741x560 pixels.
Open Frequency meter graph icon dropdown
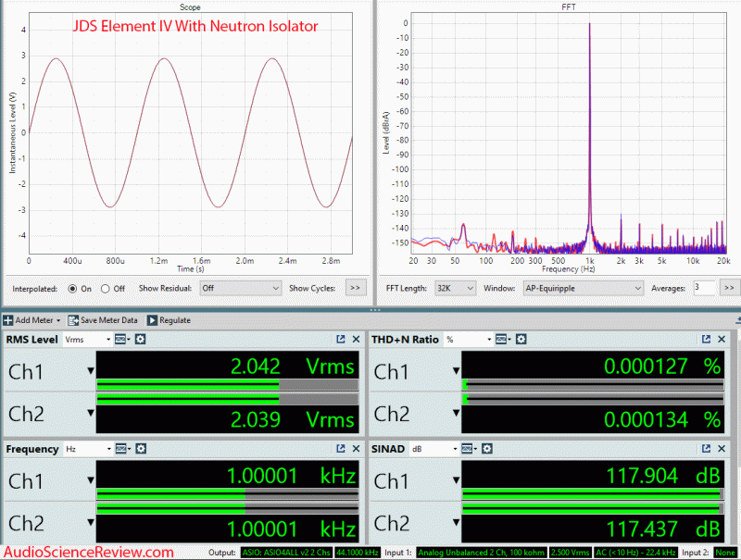[123, 449]
